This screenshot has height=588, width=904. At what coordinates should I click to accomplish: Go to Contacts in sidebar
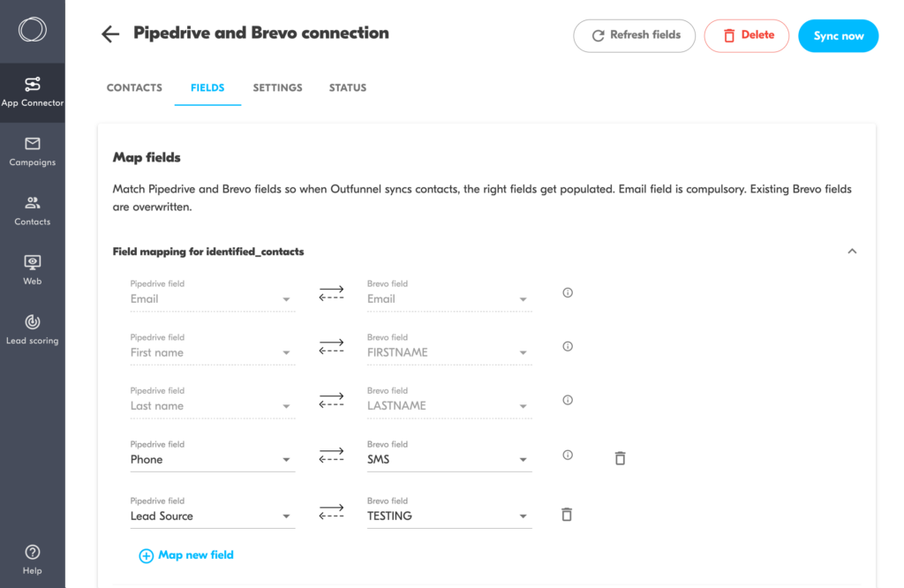(33, 211)
